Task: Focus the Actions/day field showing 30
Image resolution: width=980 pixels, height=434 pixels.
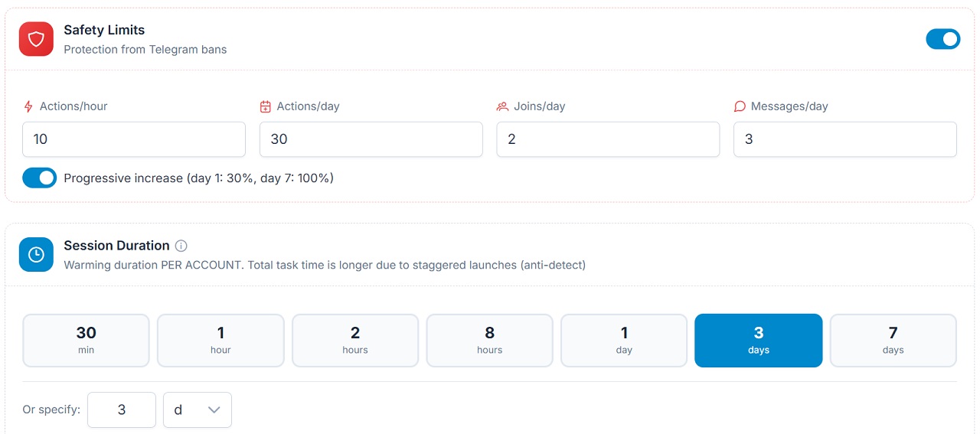Action: tap(371, 139)
